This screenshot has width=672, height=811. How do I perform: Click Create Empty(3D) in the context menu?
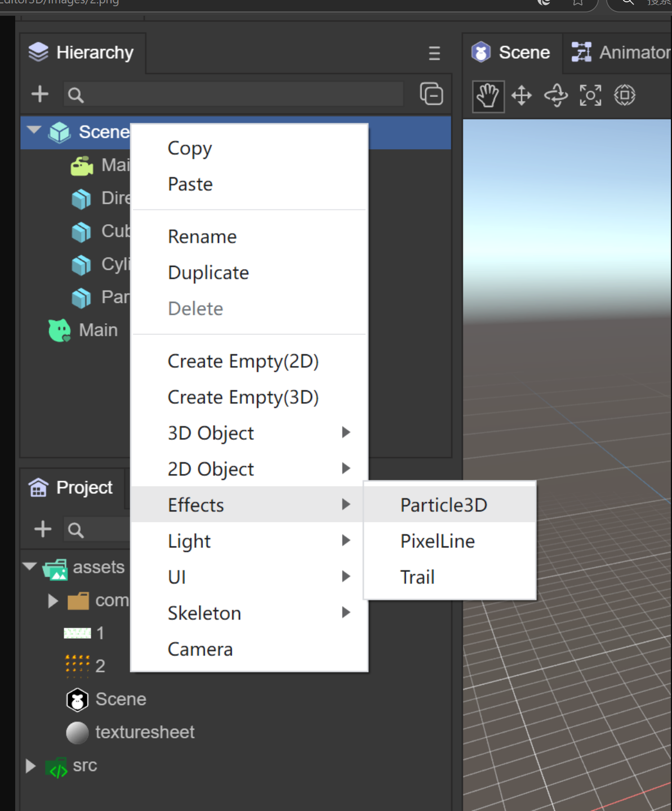pos(243,396)
